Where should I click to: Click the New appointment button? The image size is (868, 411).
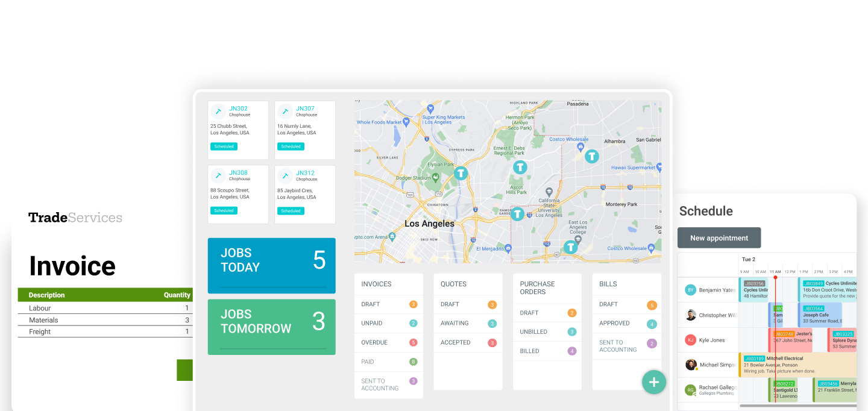[x=719, y=237]
